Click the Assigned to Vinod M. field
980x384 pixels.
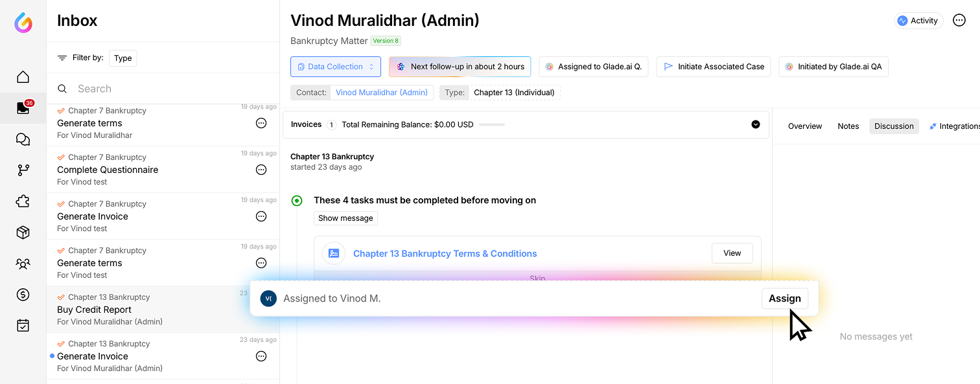tap(332, 299)
